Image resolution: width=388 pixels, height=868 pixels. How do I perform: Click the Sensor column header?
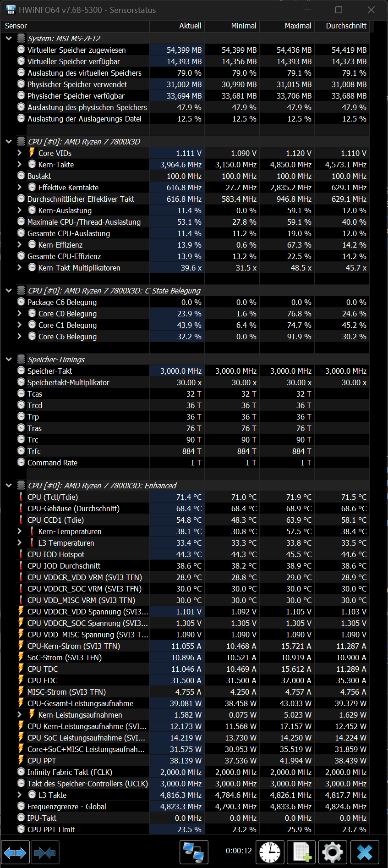(x=75, y=26)
